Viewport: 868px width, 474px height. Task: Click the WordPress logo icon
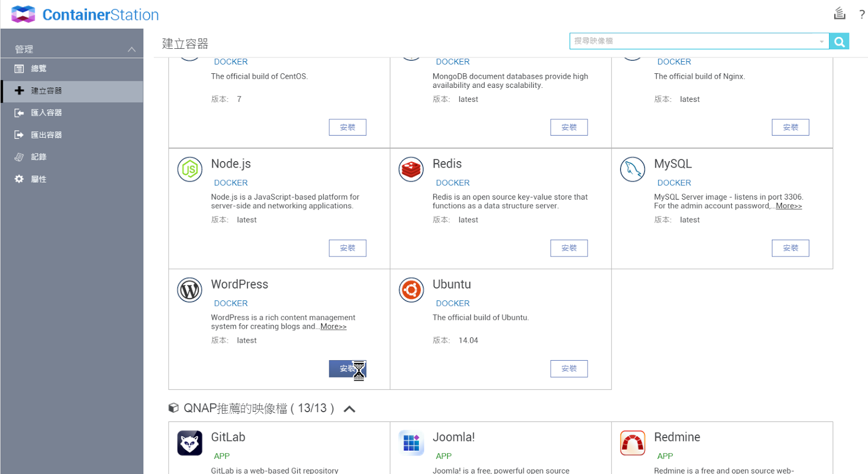(190, 290)
